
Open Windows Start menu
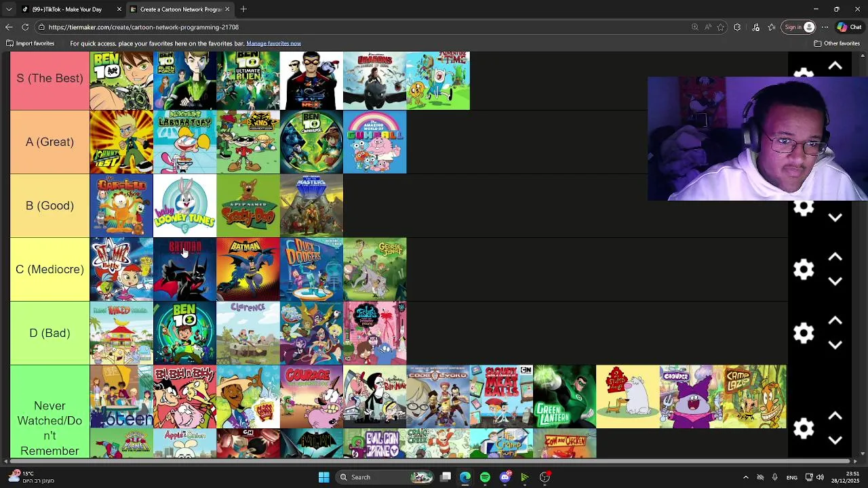coord(323,477)
